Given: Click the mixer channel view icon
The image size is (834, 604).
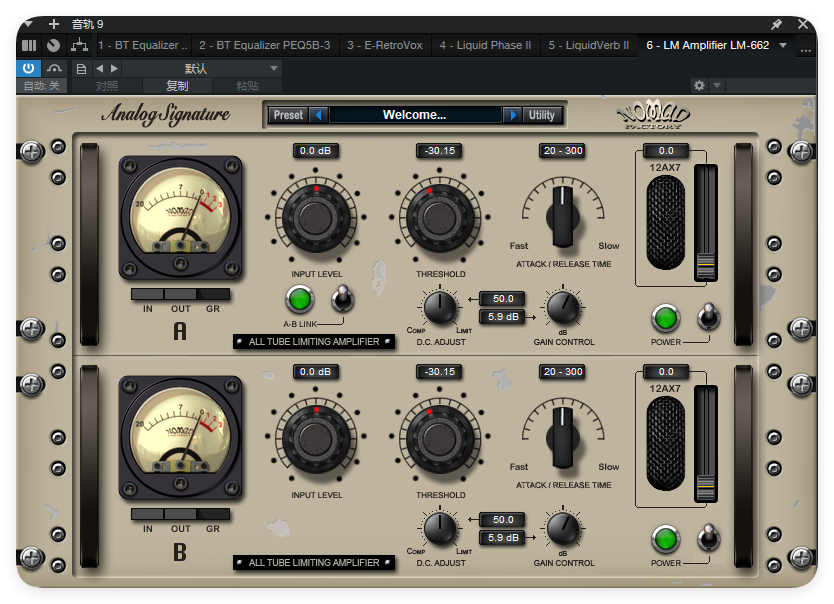Looking at the screenshot, I should click(x=29, y=45).
